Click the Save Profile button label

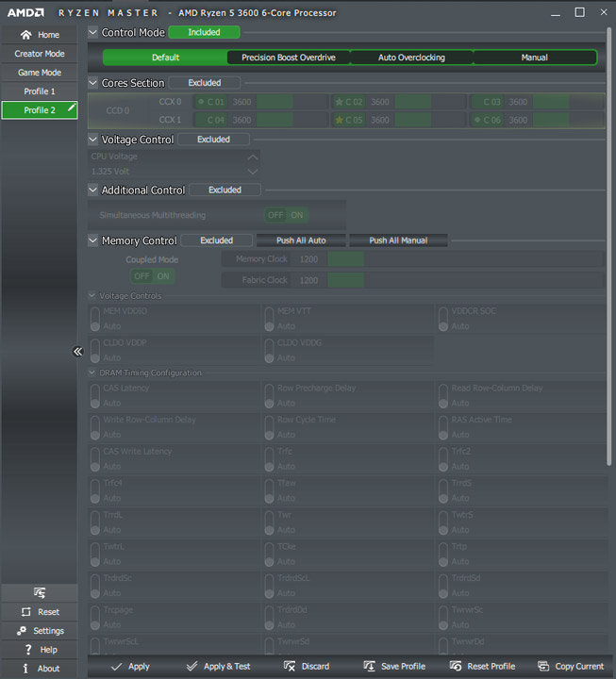coord(404,667)
